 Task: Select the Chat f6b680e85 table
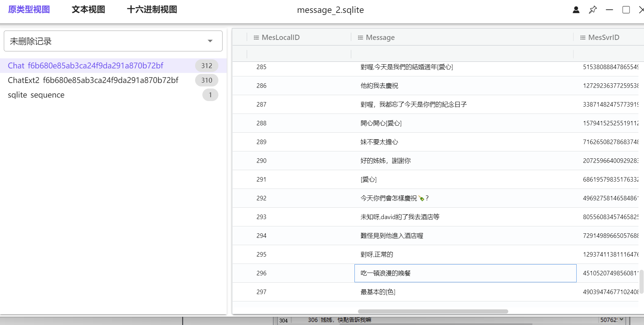(86, 65)
